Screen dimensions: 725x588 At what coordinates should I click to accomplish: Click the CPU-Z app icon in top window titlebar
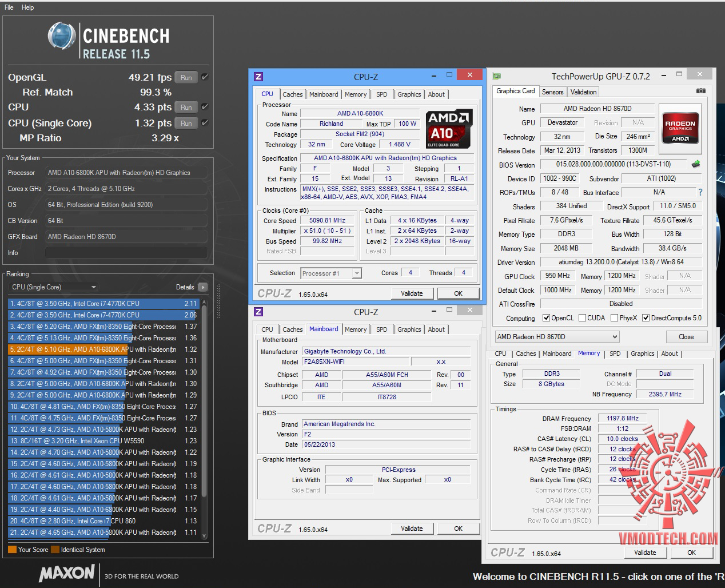[258, 77]
